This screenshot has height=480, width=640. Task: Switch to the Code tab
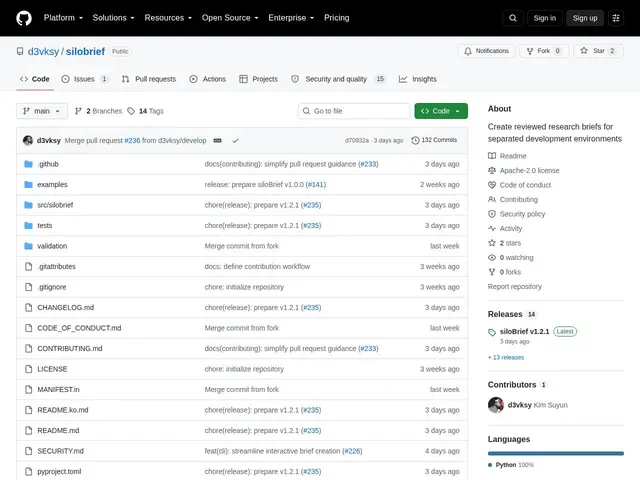click(x=35, y=79)
